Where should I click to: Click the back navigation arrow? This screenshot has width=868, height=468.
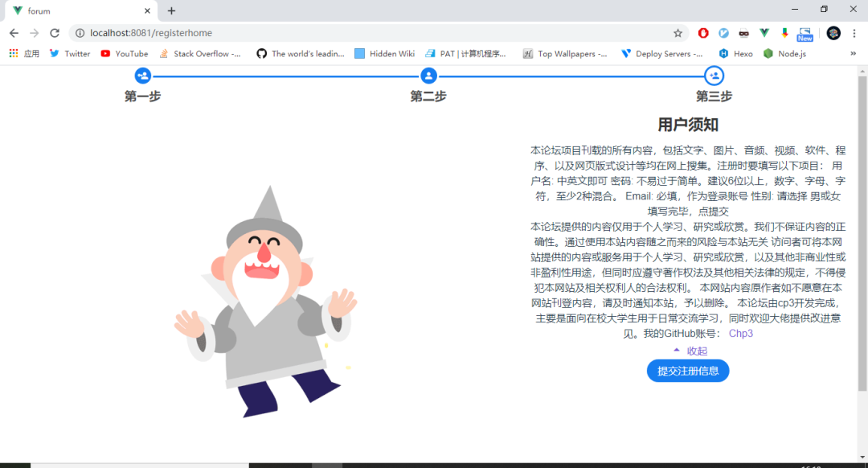(x=14, y=33)
